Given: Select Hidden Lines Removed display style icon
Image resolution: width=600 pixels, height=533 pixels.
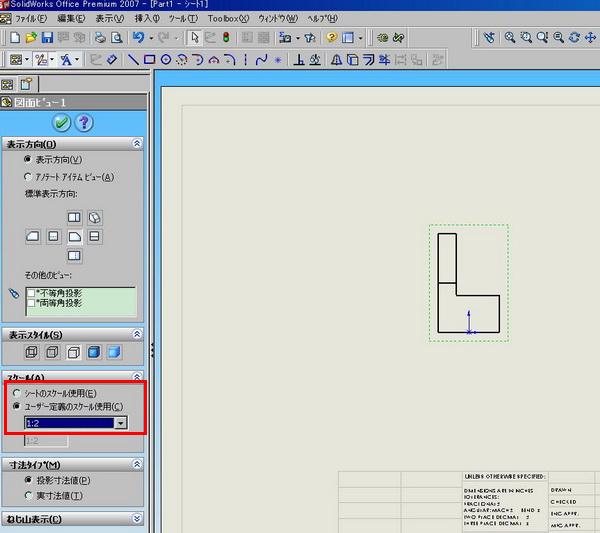Looking at the screenshot, I should tap(73, 352).
